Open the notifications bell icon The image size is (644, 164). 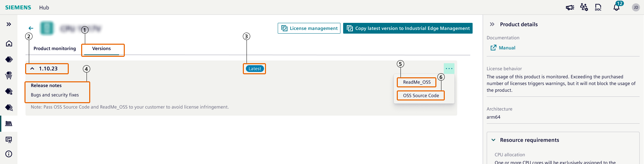point(616,7)
